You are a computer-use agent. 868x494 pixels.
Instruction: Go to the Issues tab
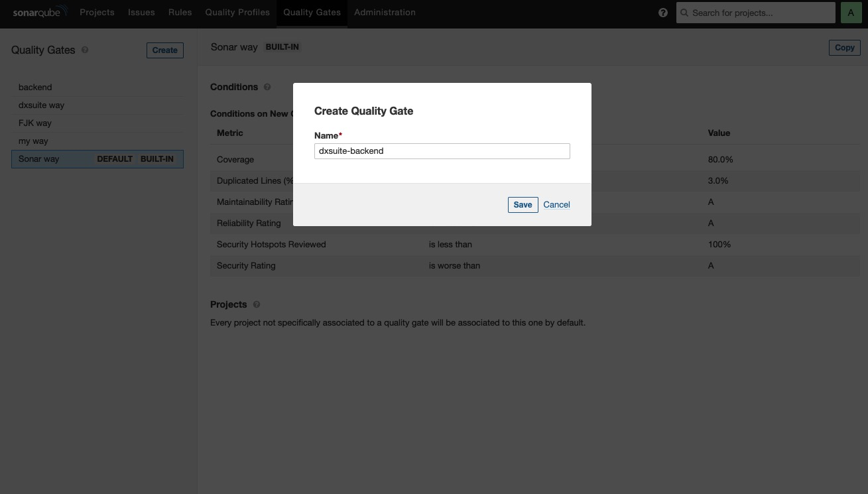tap(141, 12)
